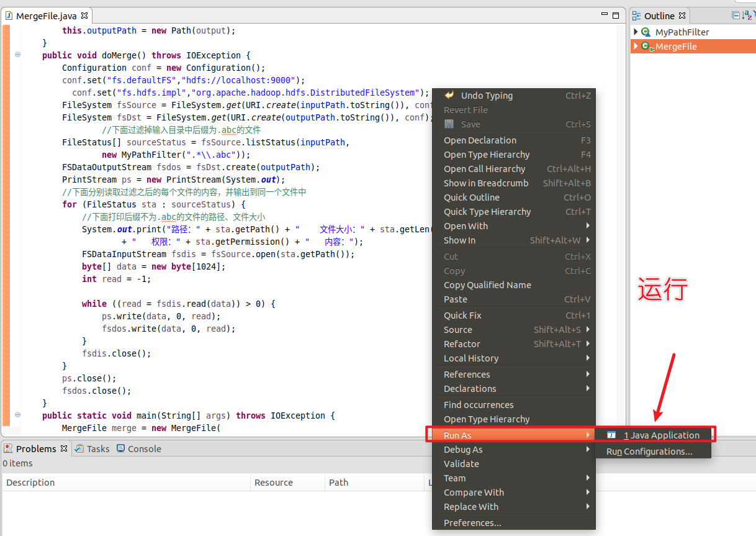This screenshot has height=536, width=756.
Task: Click the alphabetical Sort icon in Outline
Action: [x=747, y=16]
